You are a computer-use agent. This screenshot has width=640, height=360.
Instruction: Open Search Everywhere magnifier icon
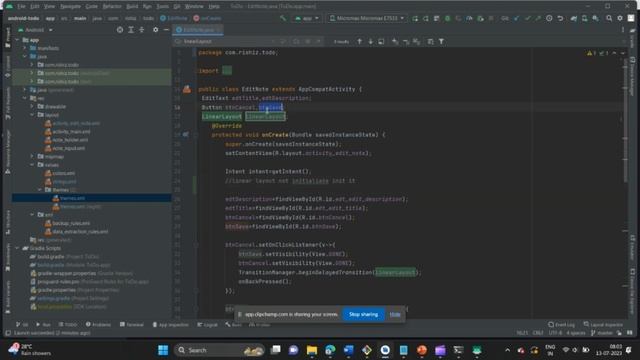[609, 18]
